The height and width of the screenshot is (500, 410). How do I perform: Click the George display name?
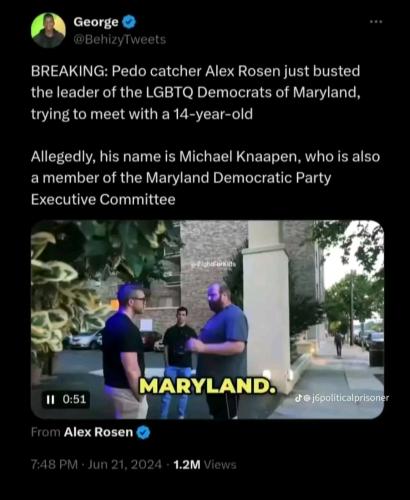pos(96,22)
